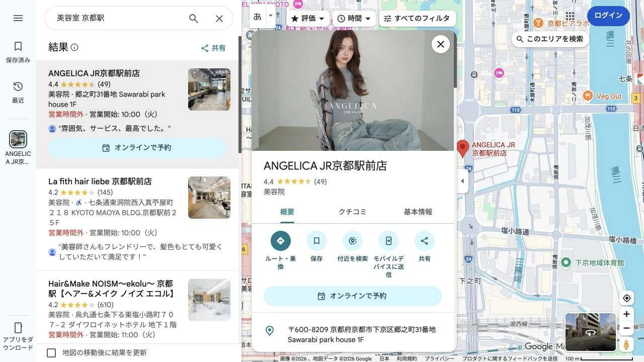Collapse the side panel with the arrow tab
The image size is (644, 362).
(x=462, y=181)
